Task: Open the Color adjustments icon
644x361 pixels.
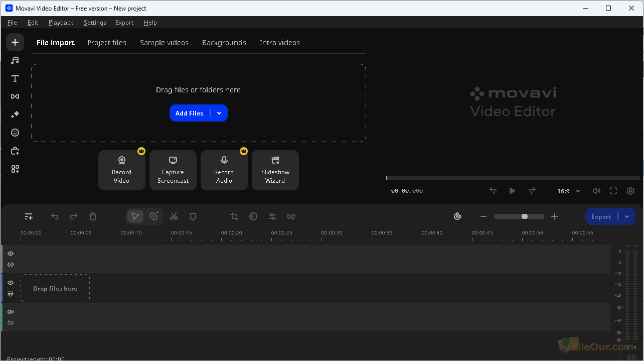Action: click(253, 216)
